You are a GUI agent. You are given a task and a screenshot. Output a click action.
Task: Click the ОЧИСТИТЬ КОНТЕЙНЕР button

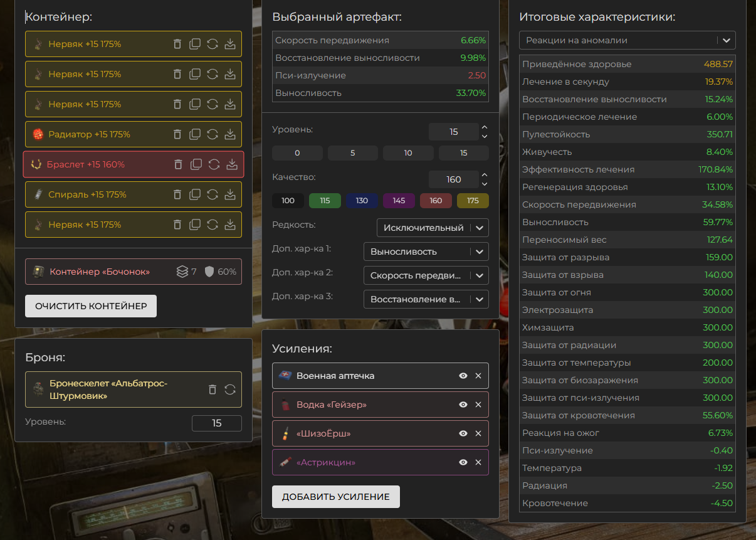point(91,306)
